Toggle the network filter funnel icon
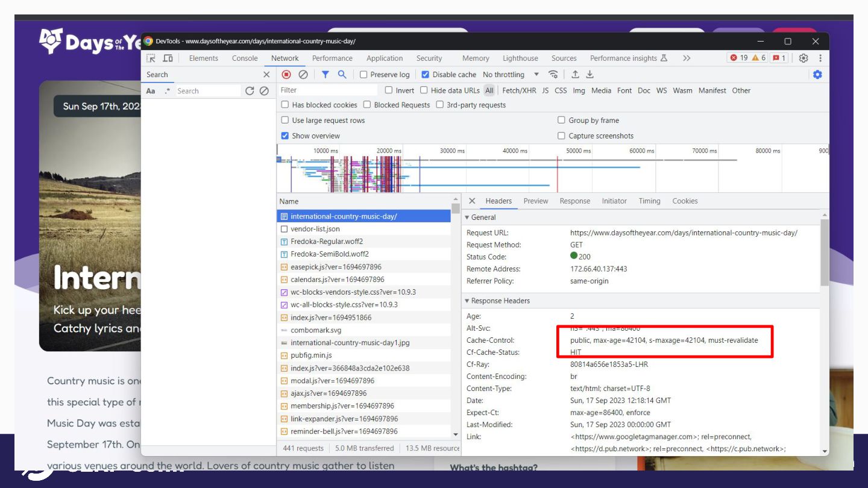This screenshot has width=868, height=488. [325, 75]
